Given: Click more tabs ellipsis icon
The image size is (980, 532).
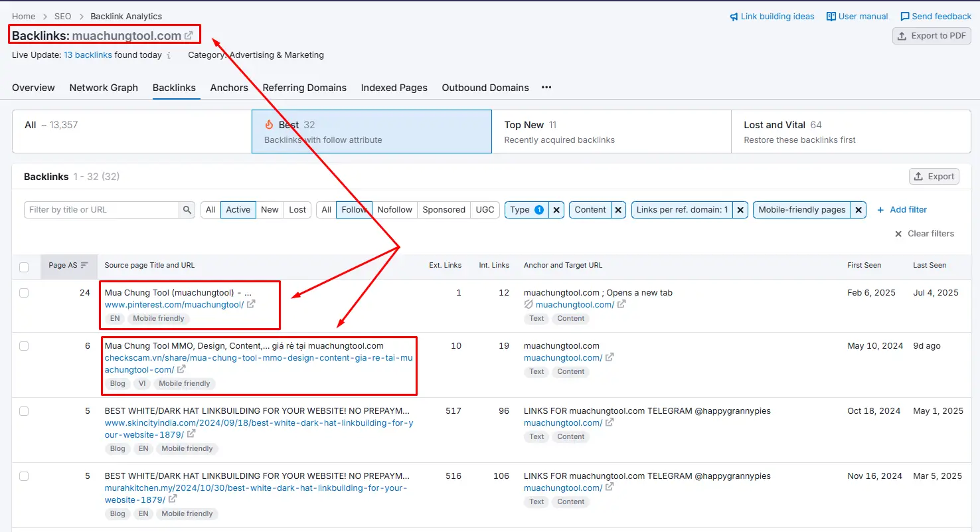Looking at the screenshot, I should [x=546, y=88].
